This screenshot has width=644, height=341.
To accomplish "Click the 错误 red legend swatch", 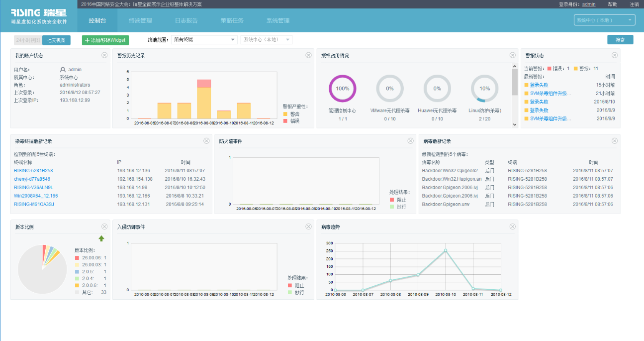I will 285,121.
